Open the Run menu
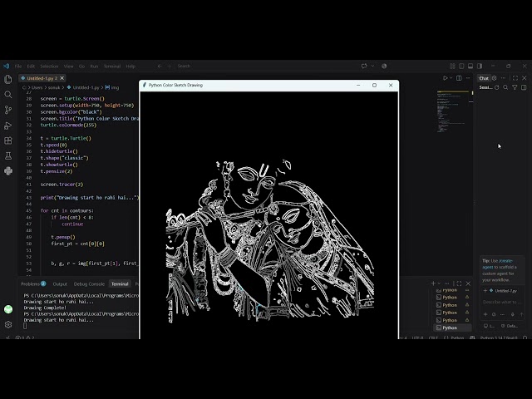 94,66
